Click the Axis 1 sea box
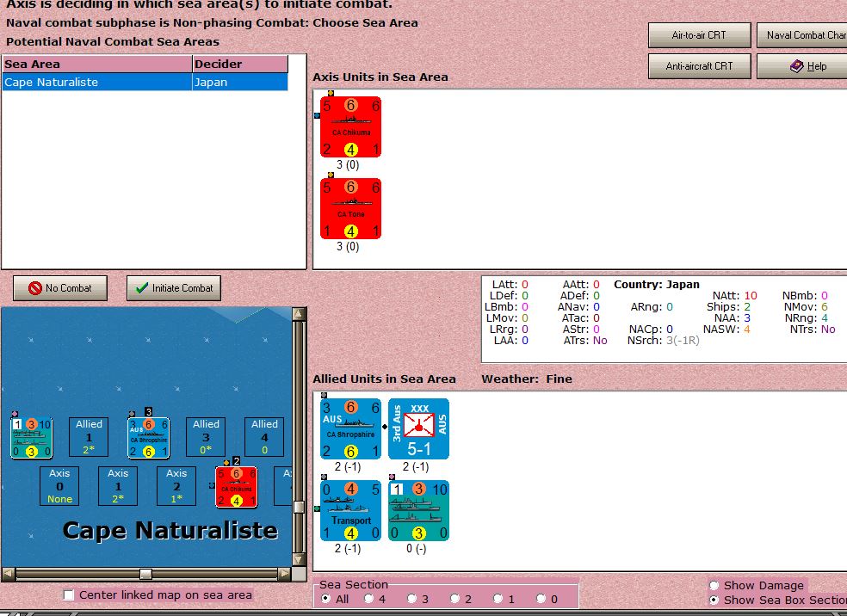 pyautogui.click(x=118, y=486)
